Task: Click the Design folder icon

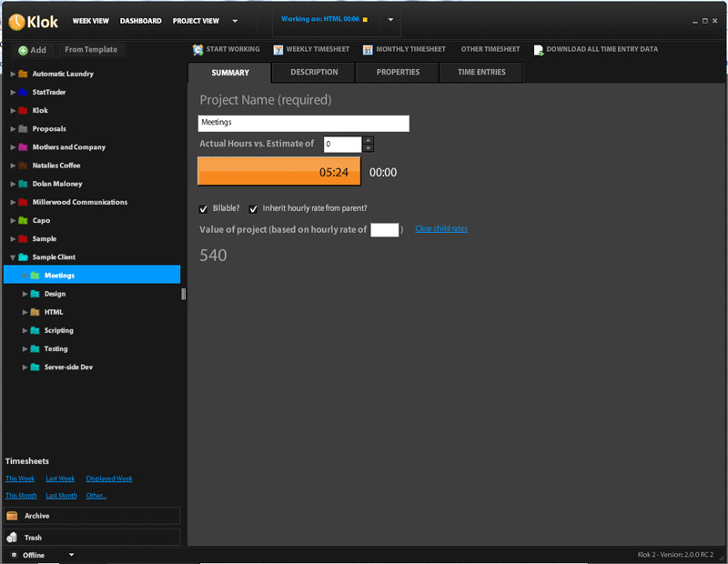Action: point(35,294)
